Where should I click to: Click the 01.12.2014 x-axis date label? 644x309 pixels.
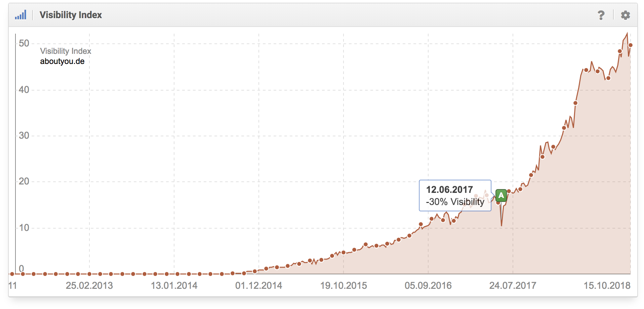point(259,285)
